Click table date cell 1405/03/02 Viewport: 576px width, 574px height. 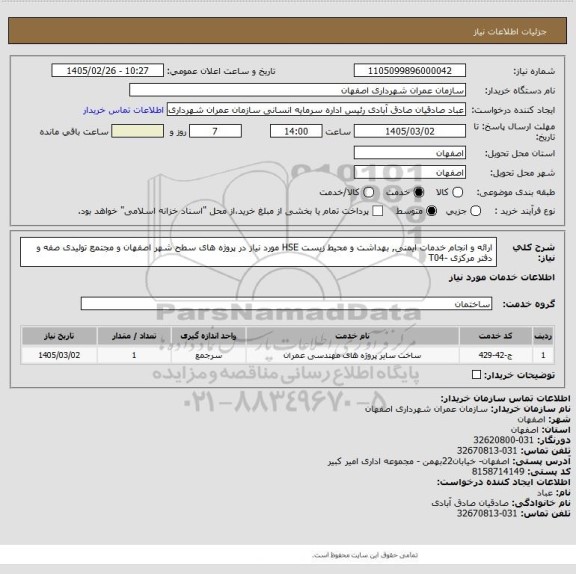pyautogui.click(x=59, y=355)
